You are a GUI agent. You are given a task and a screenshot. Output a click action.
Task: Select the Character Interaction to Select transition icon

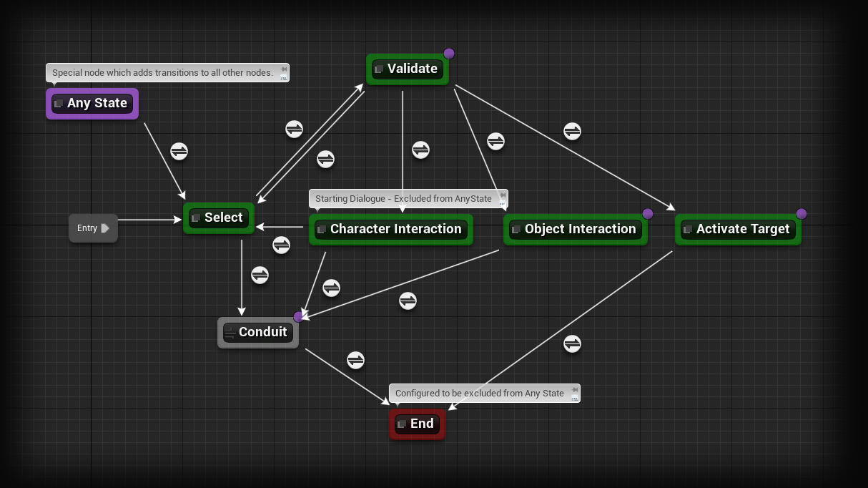click(x=281, y=245)
